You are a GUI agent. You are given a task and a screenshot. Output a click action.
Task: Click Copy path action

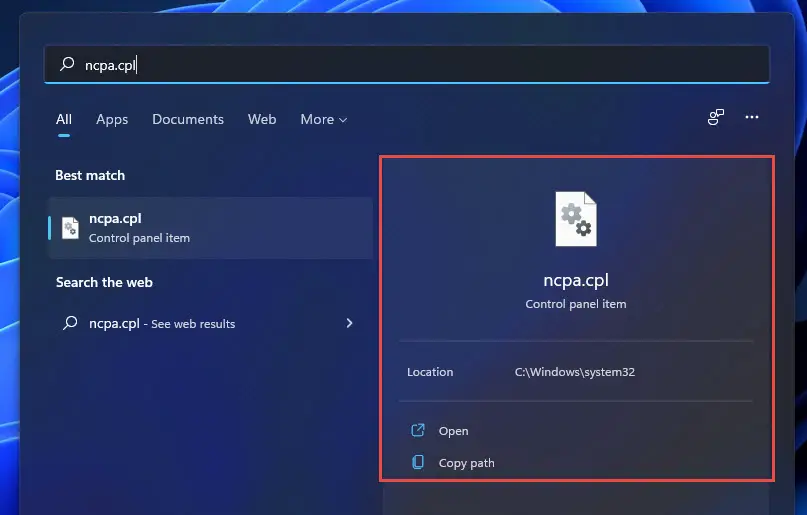click(452, 463)
